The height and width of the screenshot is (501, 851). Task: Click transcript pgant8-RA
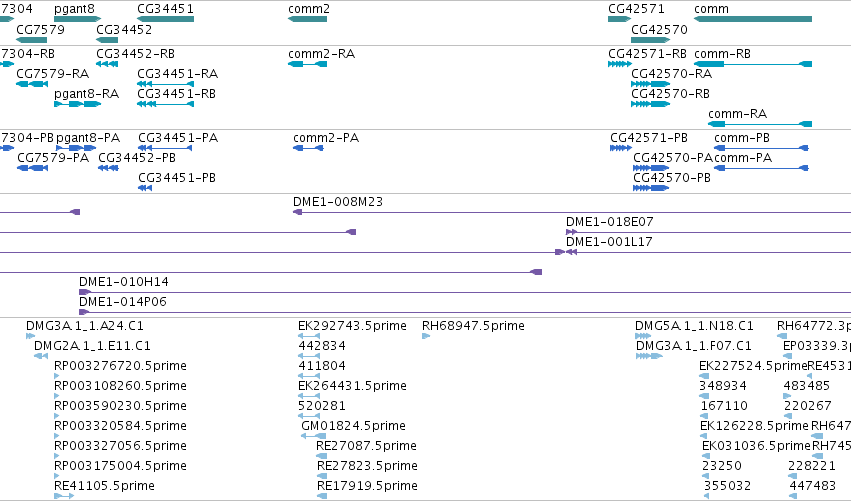(78, 104)
